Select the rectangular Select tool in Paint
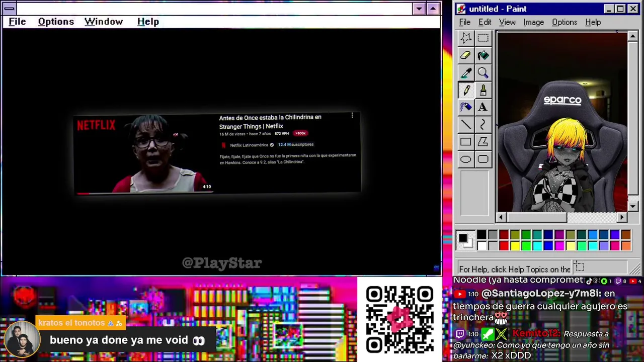This screenshot has height=362, width=644. click(483, 38)
